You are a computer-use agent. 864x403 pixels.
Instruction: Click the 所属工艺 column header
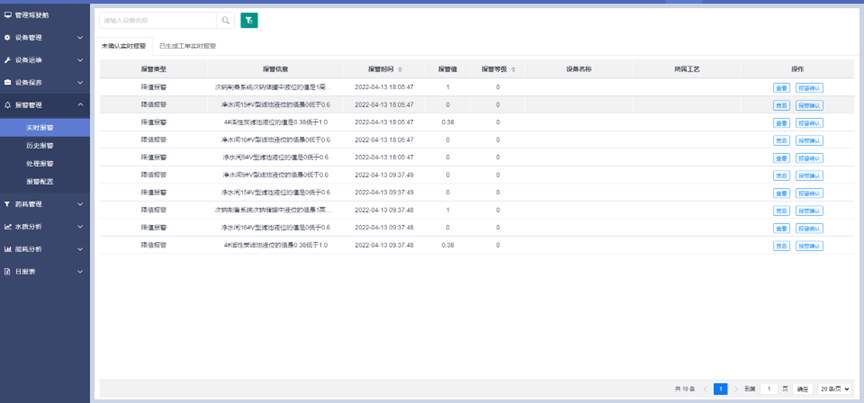point(687,69)
